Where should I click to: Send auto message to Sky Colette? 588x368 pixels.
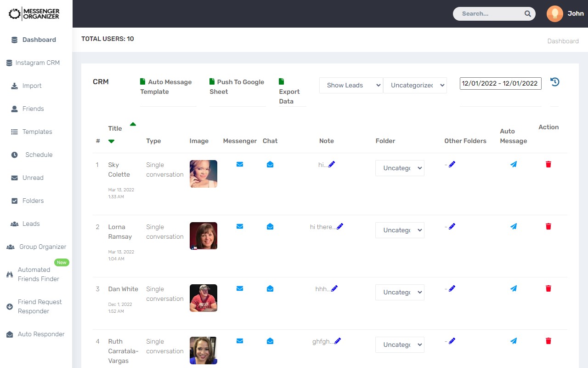[x=513, y=164]
